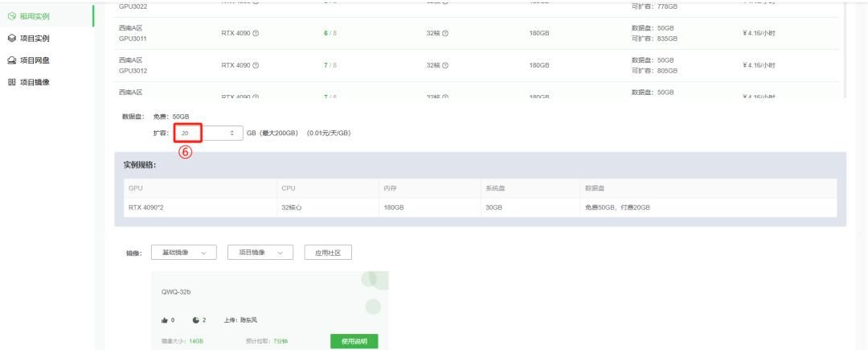Click help icon beside RTX 4090 in GPU3012 row

pos(256,65)
